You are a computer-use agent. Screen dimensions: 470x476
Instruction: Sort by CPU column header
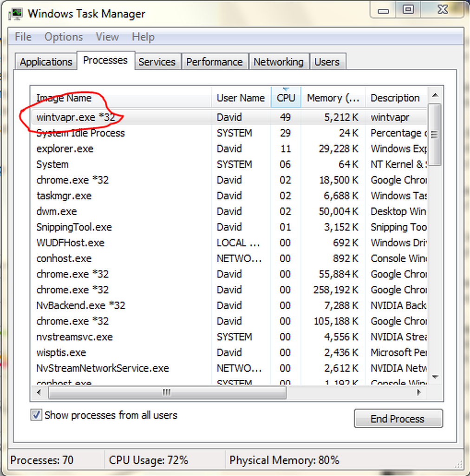286,98
